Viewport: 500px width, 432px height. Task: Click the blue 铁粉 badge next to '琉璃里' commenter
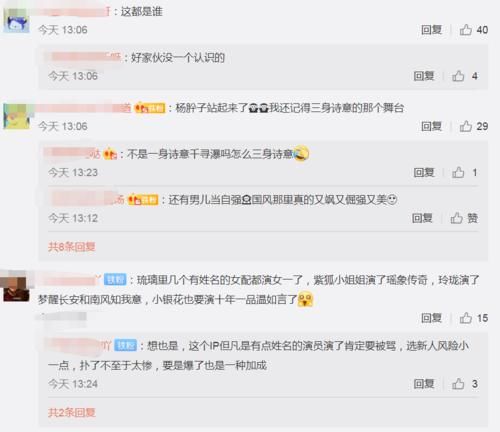115,279
